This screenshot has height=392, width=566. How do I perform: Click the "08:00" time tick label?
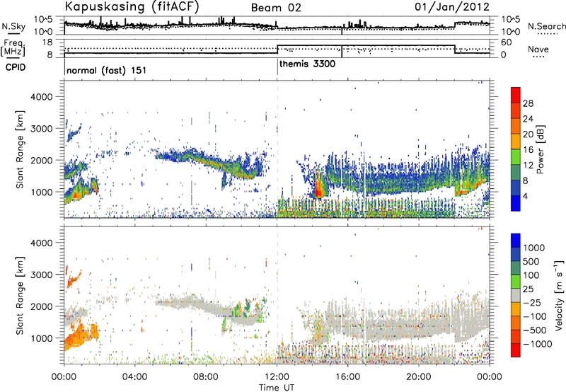(x=206, y=377)
